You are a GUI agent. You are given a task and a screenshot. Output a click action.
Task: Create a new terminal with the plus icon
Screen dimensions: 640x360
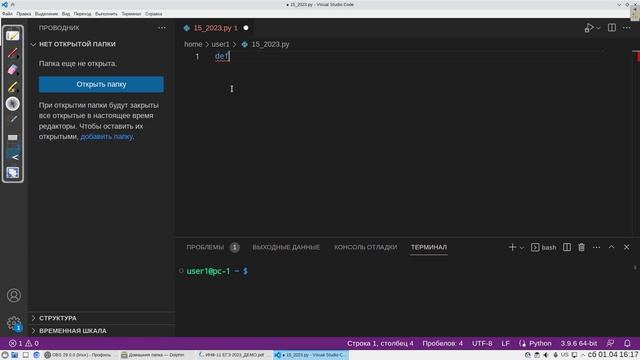click(x=512, y=247)
